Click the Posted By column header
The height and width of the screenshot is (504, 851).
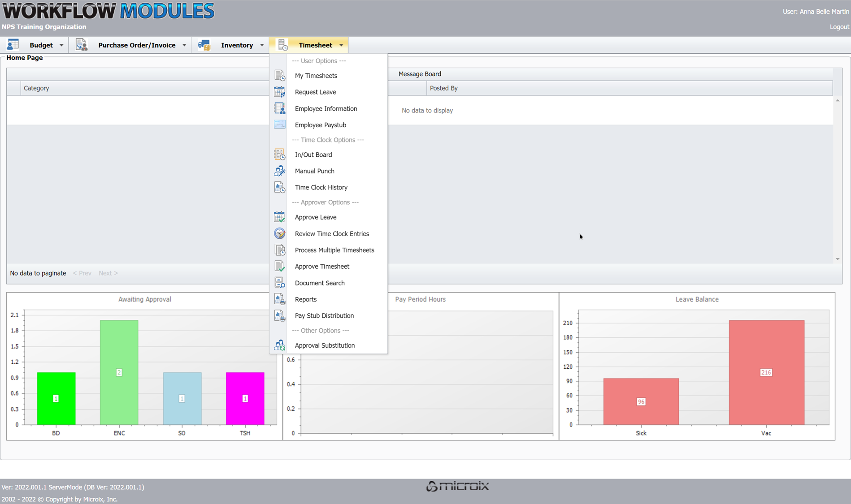443,88
